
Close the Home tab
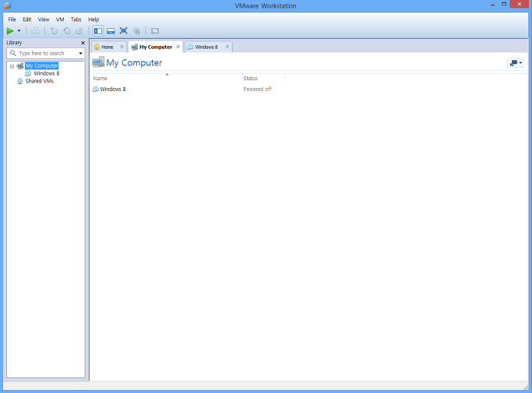[x=122, y=47]
